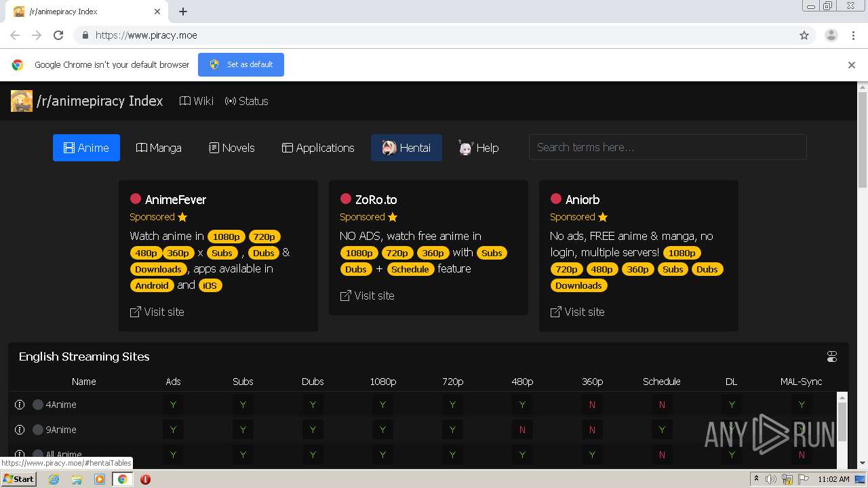868x488 pixels.
Task: Open the Hentai tab
Action: pyautogui.click(x=406, y=148)
